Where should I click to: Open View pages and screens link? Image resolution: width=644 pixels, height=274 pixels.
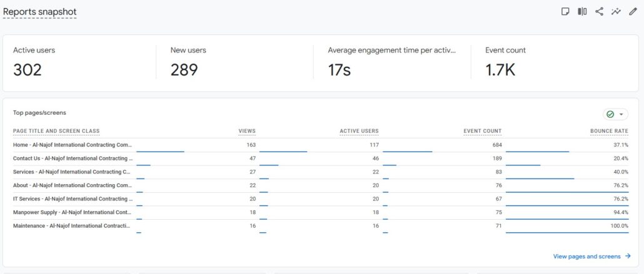pyautogui.click(x=586, y=257)
